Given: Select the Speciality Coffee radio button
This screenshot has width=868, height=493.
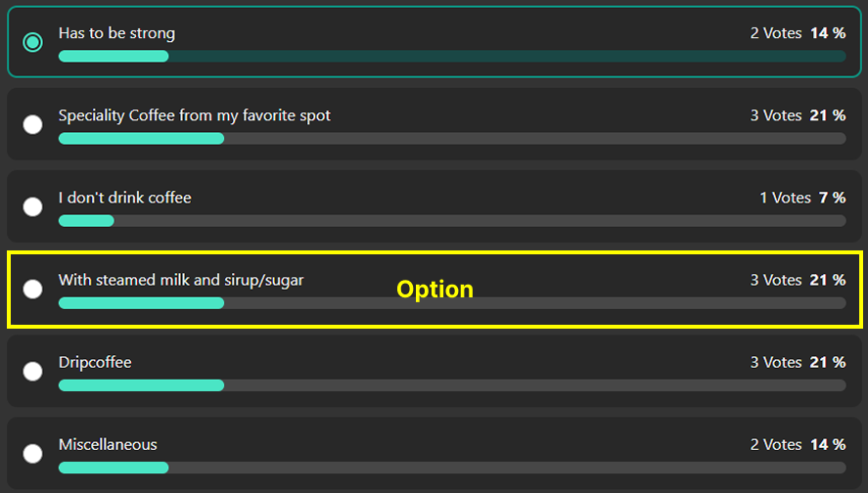Looking at the screenshot, I should tap(33, 124).
